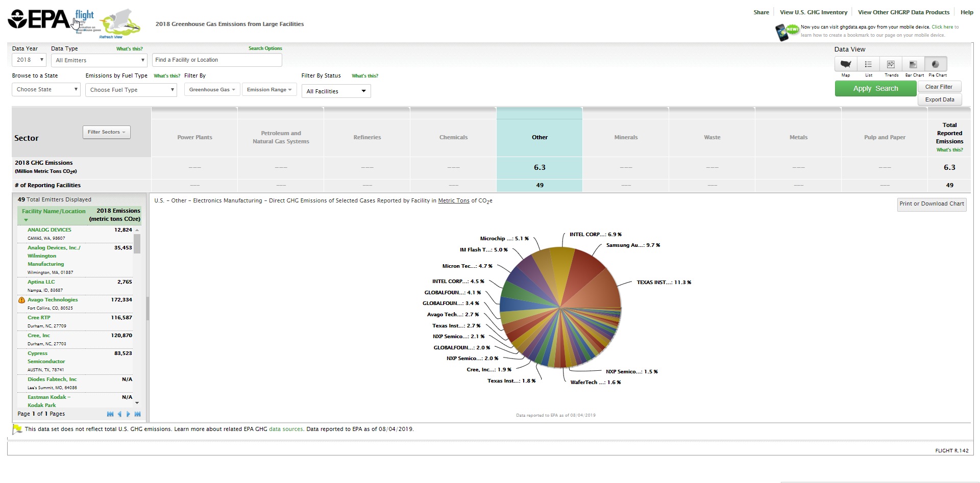Screen dimensions: 980x483
Task: Click What's this? next to Filter By Status
Action: click(364, 76)
